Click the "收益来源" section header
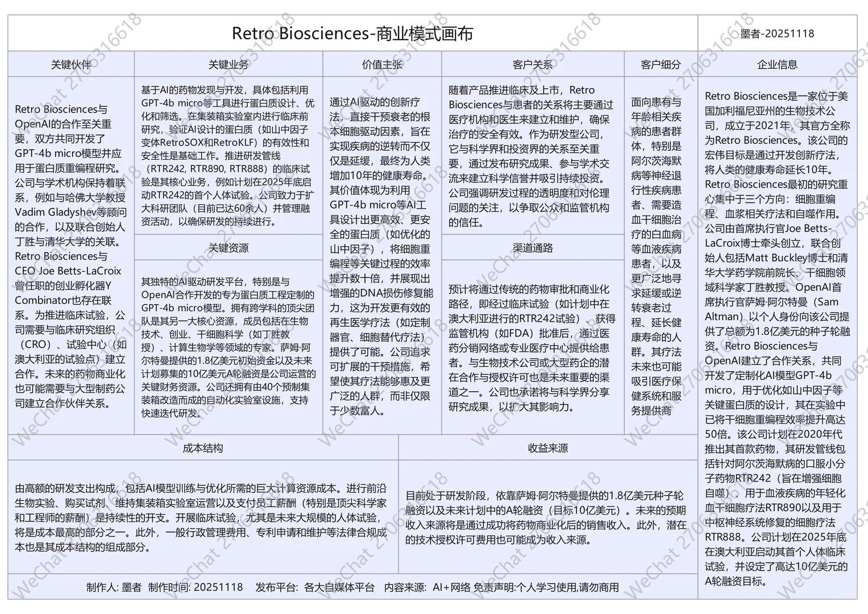Screen dimensions: 868x614 pos(548,448)
